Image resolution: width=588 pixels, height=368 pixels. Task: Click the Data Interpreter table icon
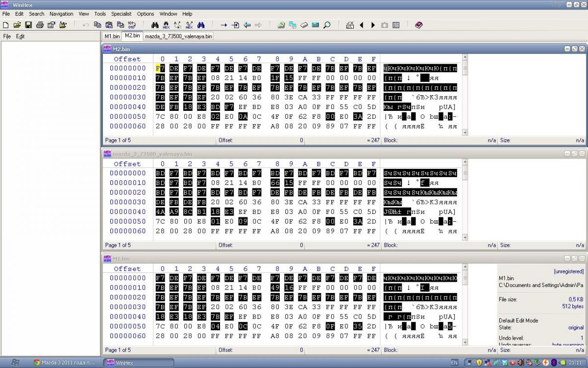pos(396,25)
